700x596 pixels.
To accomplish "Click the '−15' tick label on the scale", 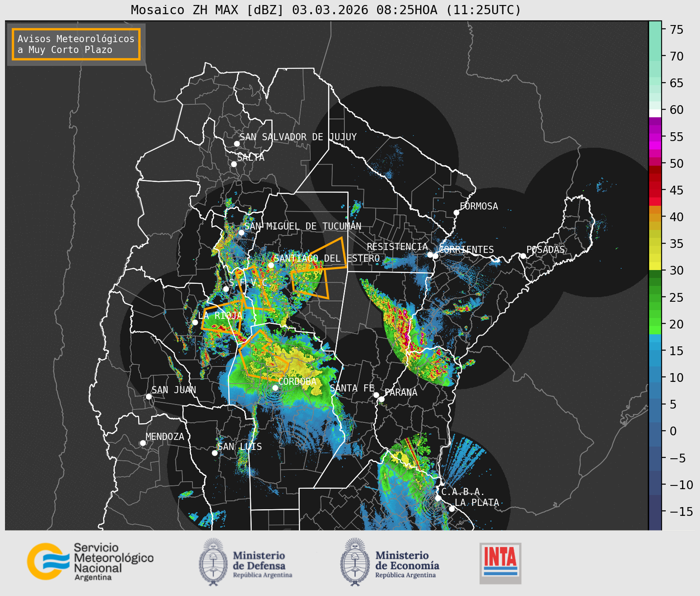I will [681, 511].
